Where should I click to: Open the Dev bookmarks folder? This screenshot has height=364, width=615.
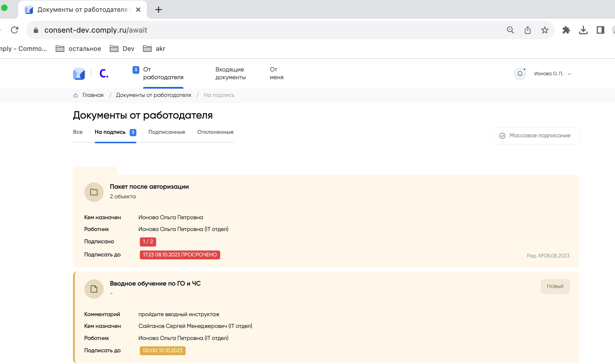[122, 49]
